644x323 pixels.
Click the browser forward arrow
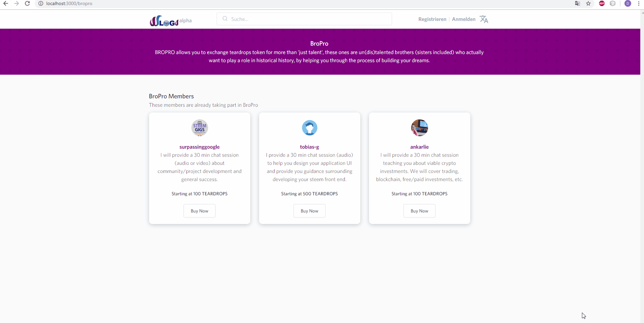16,3
